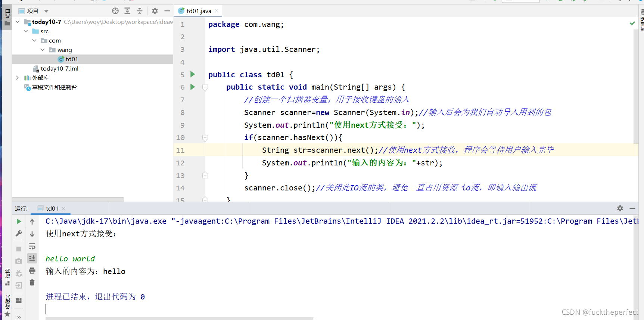Click line number 11 in the gutter
This screenshot has height=320, width=644.
(x=180, y=150)
